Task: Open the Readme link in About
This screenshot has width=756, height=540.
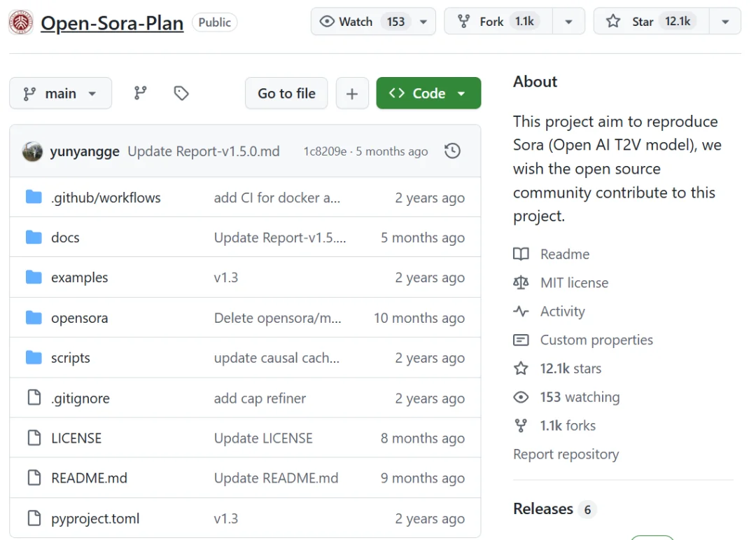Action: pyautogui.click(x=564, y=254)
